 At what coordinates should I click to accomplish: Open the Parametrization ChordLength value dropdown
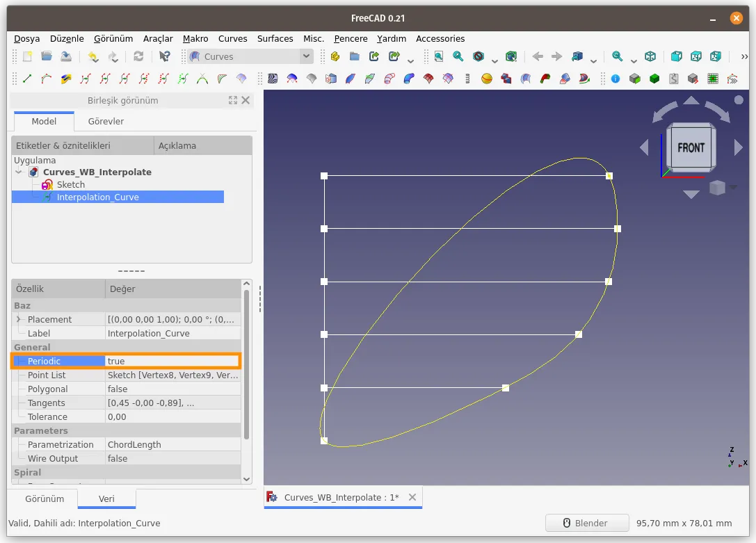coord(172,444)
